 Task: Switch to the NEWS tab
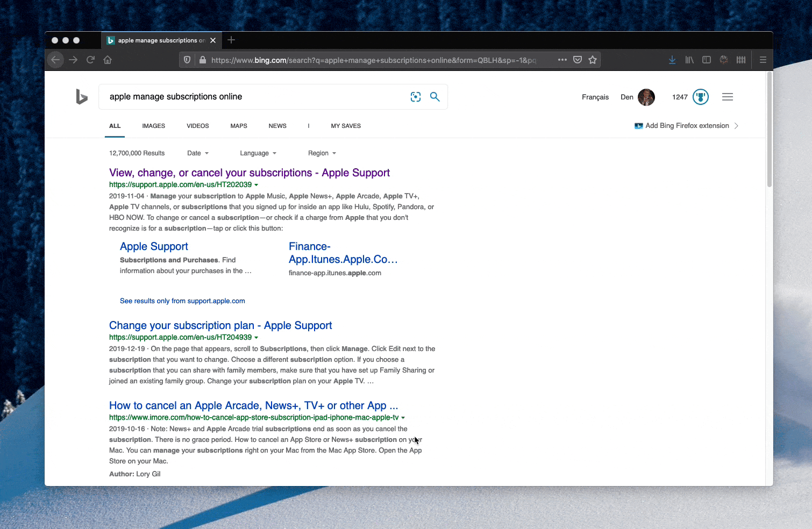click(277, 126)
